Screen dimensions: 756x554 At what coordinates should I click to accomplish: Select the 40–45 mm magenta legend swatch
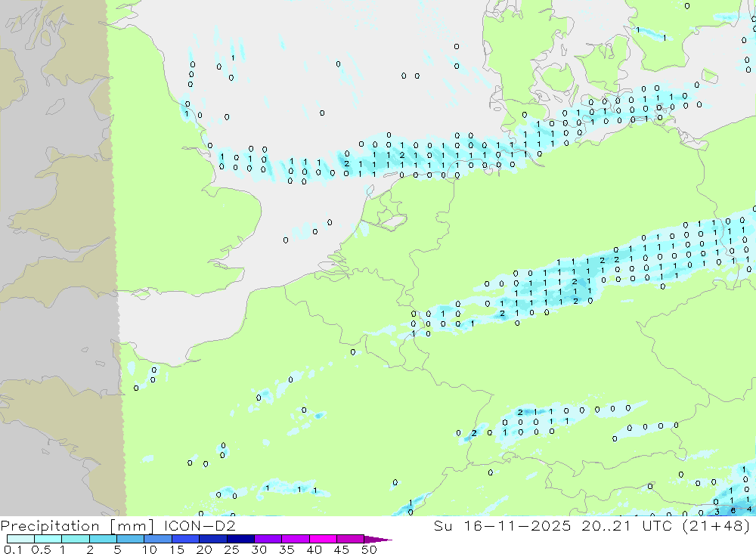point(323,539)
